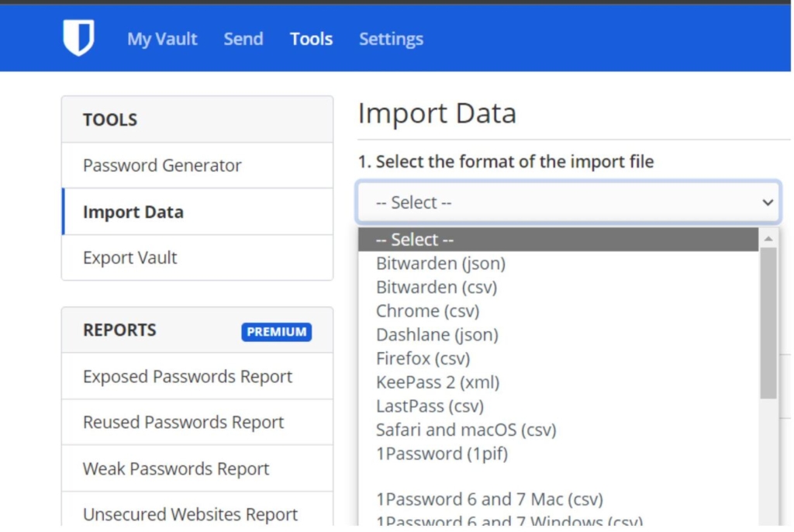The width and height of the screenshot is (794, 532).
Task: Select the 1Password (1pif) option
Action: pos(436,453)
